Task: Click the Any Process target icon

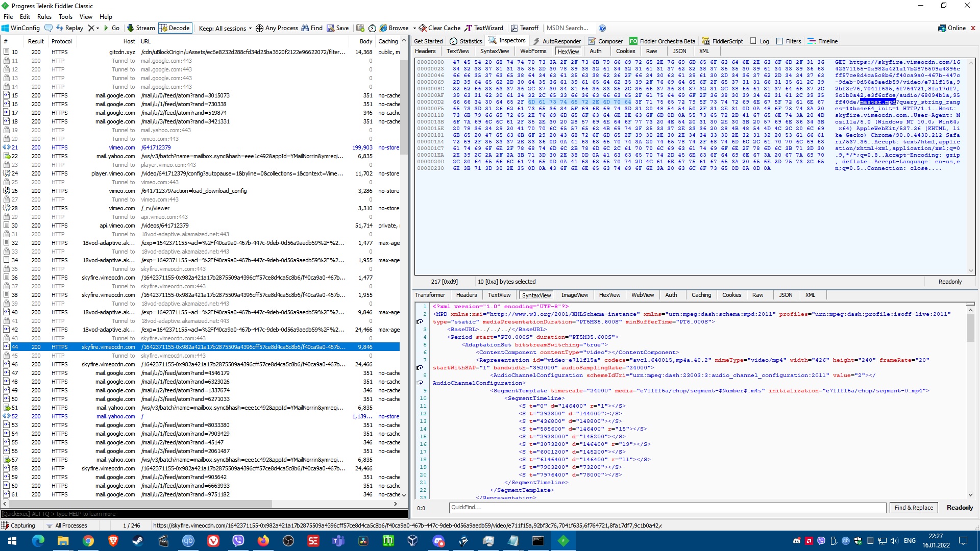Action: coord(259,28)
